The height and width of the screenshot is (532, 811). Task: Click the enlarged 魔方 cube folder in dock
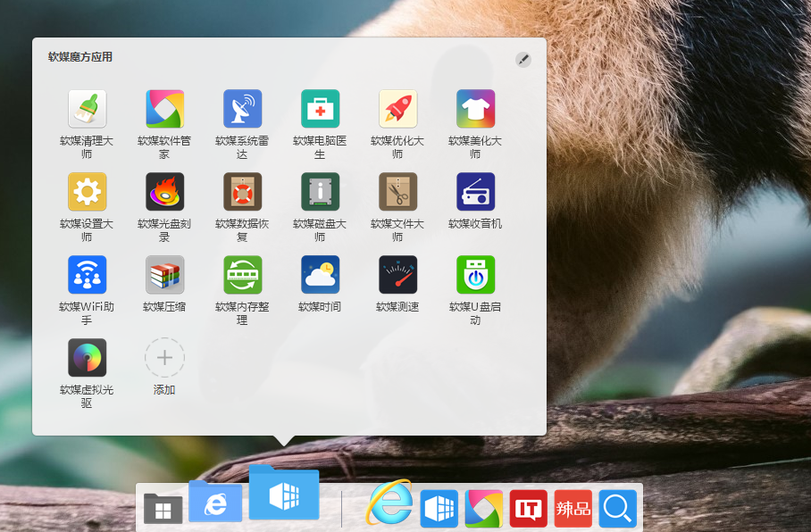(x=284, y=492)
